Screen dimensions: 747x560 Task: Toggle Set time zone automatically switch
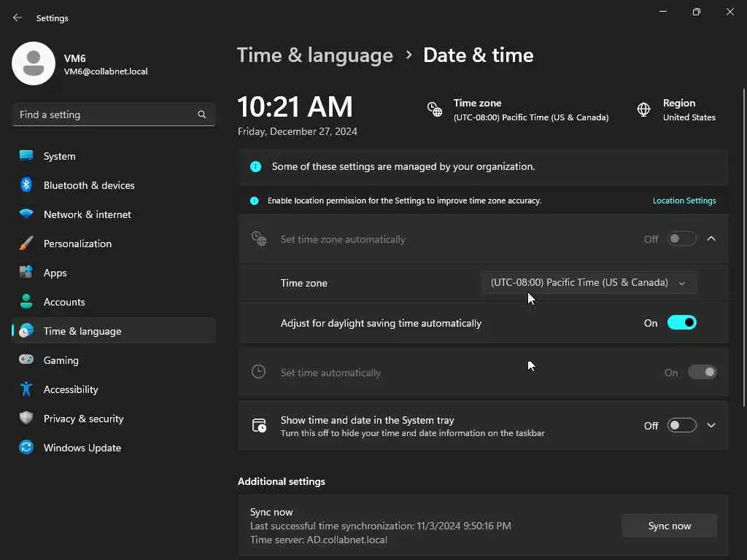[x=681, y=239]
